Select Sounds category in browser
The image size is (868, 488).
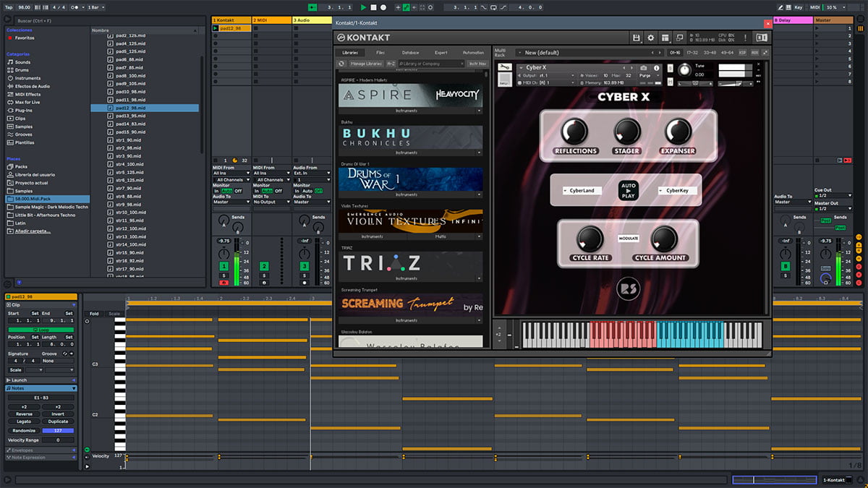pyautogui.click(x=22, y=62)
